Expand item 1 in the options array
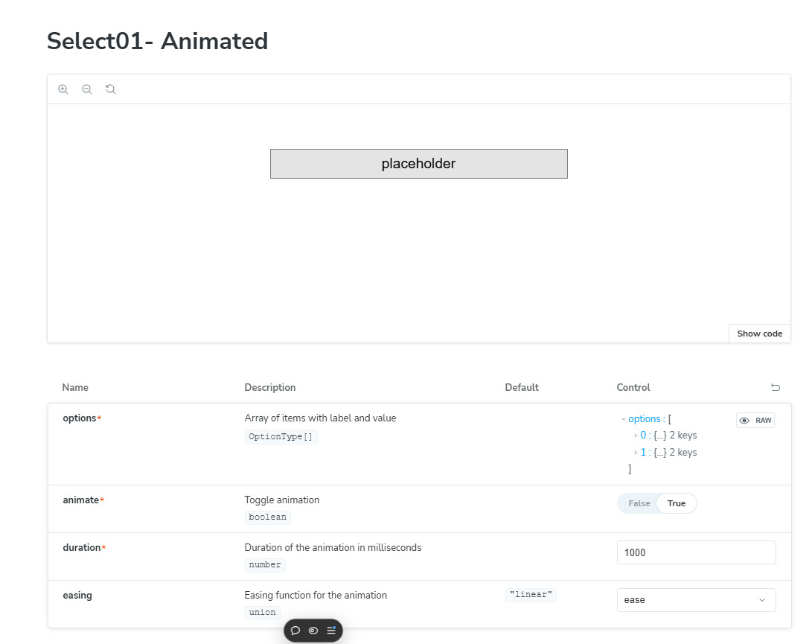The image size is (812, 644). (636, 453)
